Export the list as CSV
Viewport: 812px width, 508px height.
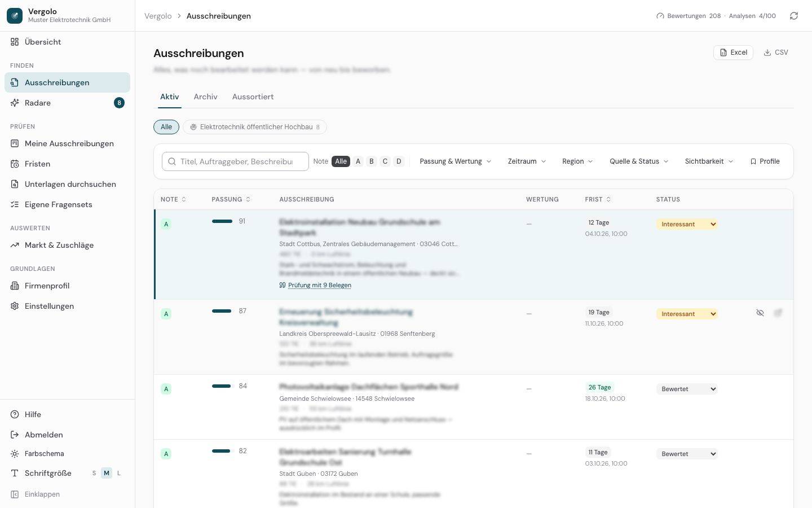[776, 52]
